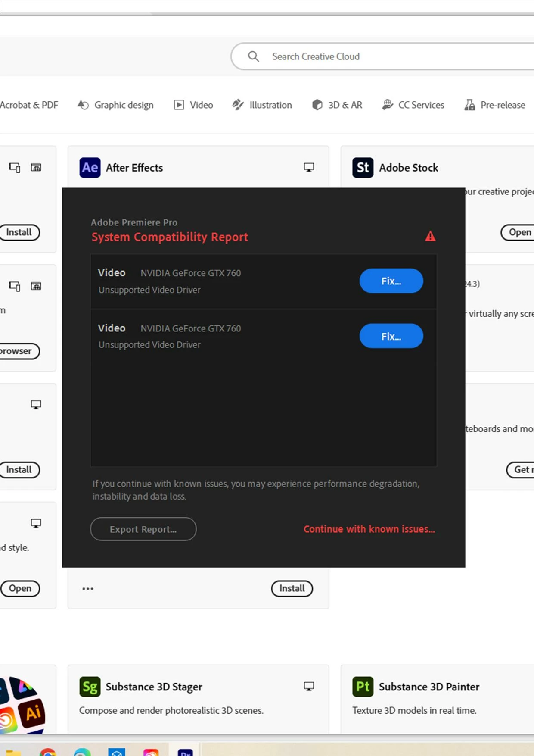Viewport: 534px width, 756px height.
Task: Click the 'Substance 3D Stager' title
Action: pyautogui.click(x=154, y=687)
